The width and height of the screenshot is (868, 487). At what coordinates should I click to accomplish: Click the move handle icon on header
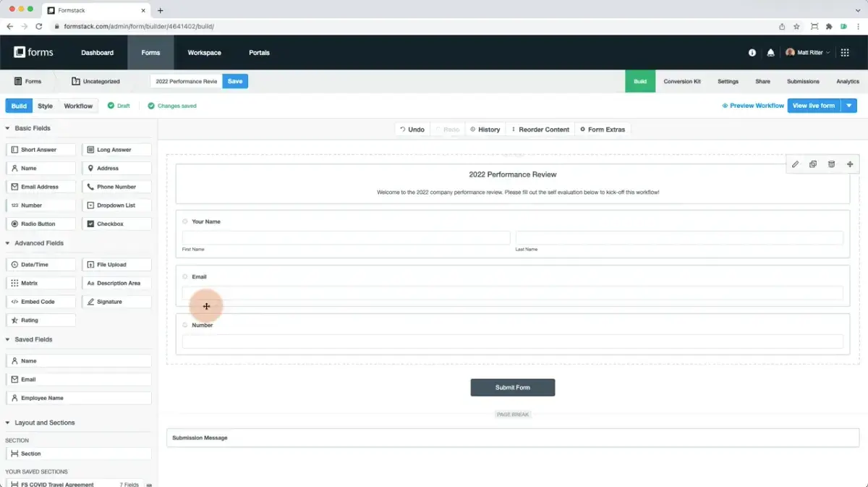point(850,164)
